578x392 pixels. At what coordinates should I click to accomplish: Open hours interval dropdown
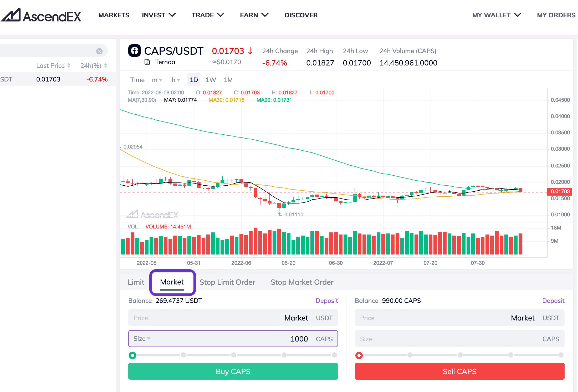(176, 80)
